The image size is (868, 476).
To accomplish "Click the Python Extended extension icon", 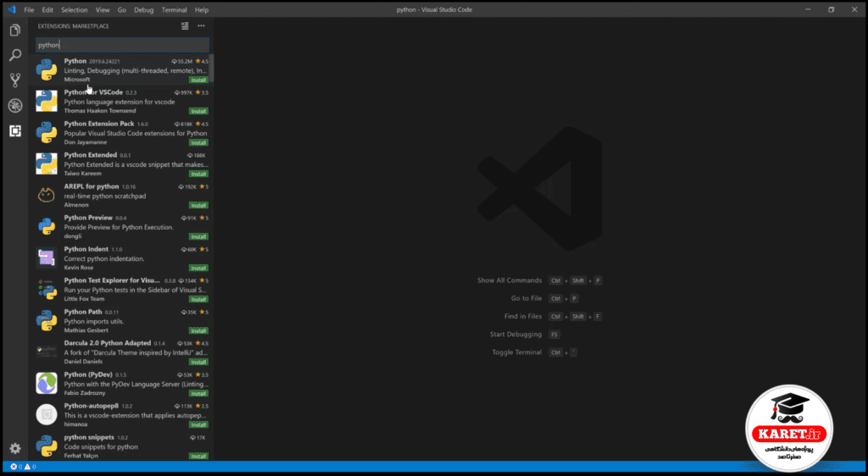I will tap(47, 163).
